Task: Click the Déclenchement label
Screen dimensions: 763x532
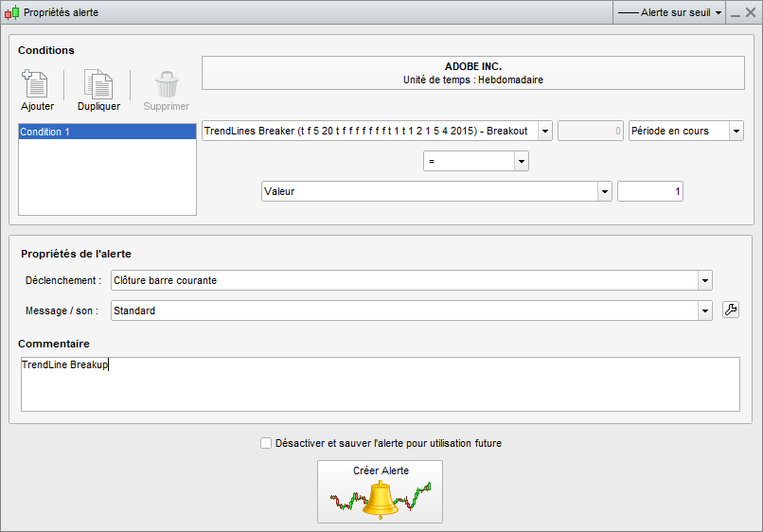Action: 63,280
